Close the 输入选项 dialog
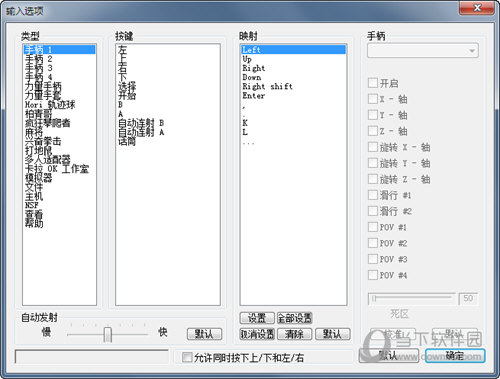 (x=477, y=7)
